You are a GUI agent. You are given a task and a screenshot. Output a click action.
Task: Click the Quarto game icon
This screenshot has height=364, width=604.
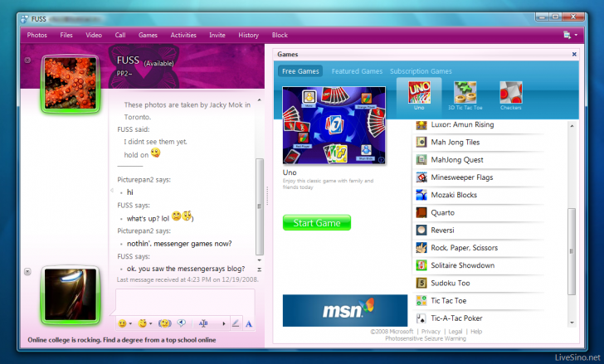pyautogui.click(x=421, y=213)
